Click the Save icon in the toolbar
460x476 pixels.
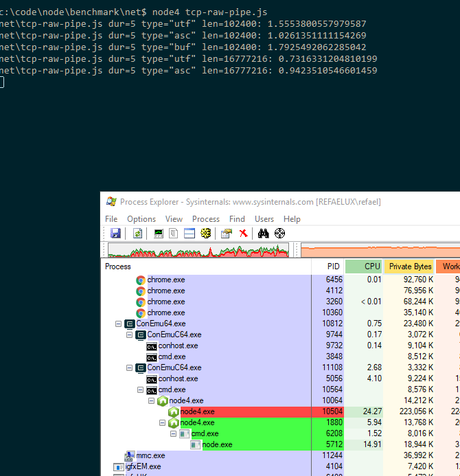(115, 234)
